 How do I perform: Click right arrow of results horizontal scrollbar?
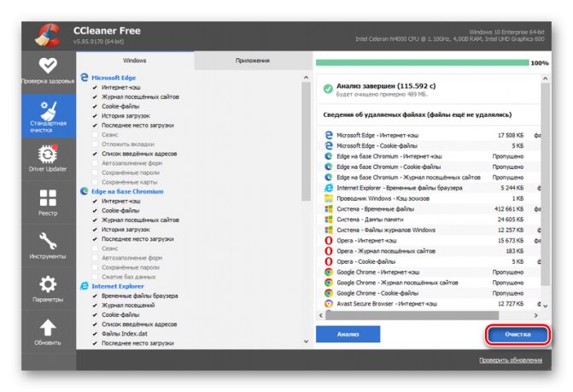tap(536, 315)
